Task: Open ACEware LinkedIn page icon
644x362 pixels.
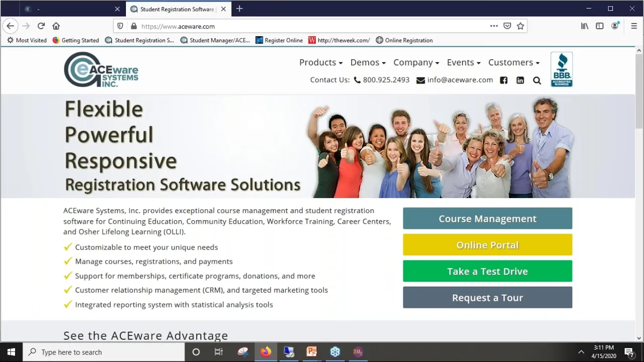Action: click(520, 80)
